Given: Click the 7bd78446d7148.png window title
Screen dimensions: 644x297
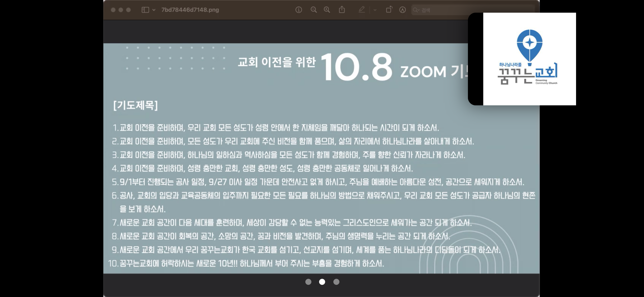Looking at the screenshot, I should coord(190,10).
